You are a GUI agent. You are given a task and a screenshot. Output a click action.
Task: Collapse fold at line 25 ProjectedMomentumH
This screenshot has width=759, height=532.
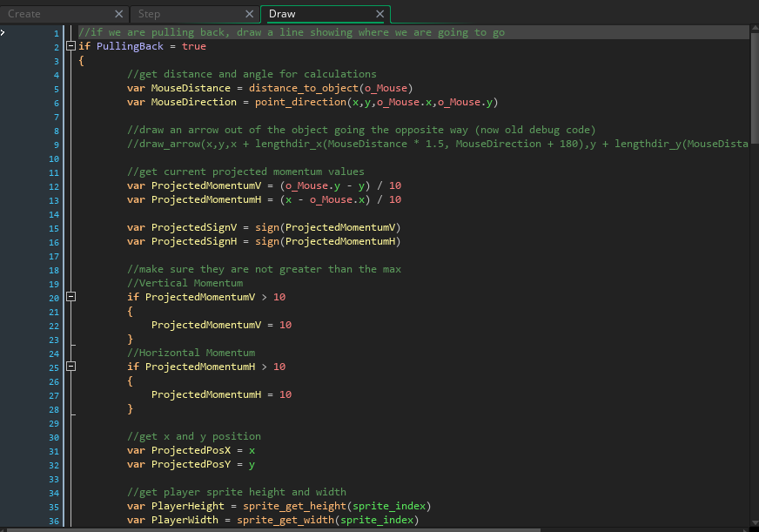pos(71,367)
